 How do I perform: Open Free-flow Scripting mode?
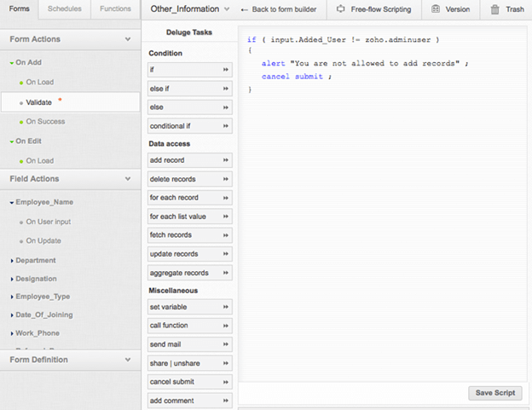[374, 9]
